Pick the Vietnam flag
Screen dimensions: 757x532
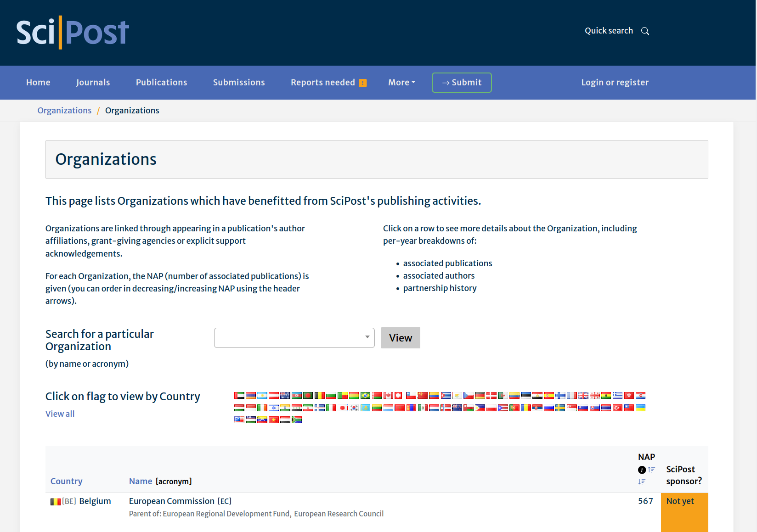coord(274,420)
